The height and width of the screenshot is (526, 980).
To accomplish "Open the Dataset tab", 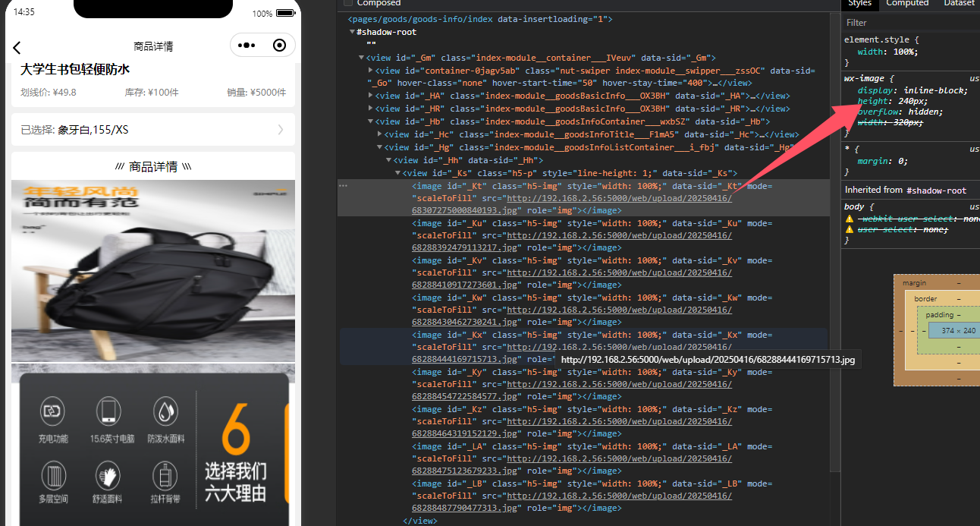I will tap(959, 4).
